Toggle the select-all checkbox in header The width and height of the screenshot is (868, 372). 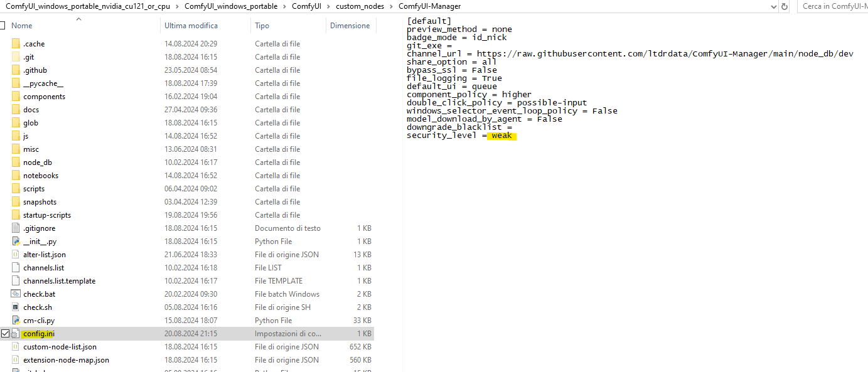point(2,26)
